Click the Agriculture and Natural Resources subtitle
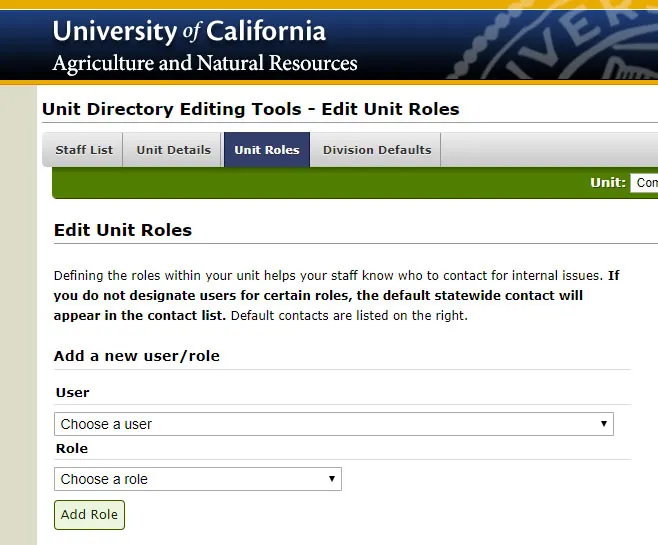This screenshot has width=658, height=545. [x=204, y=64]
